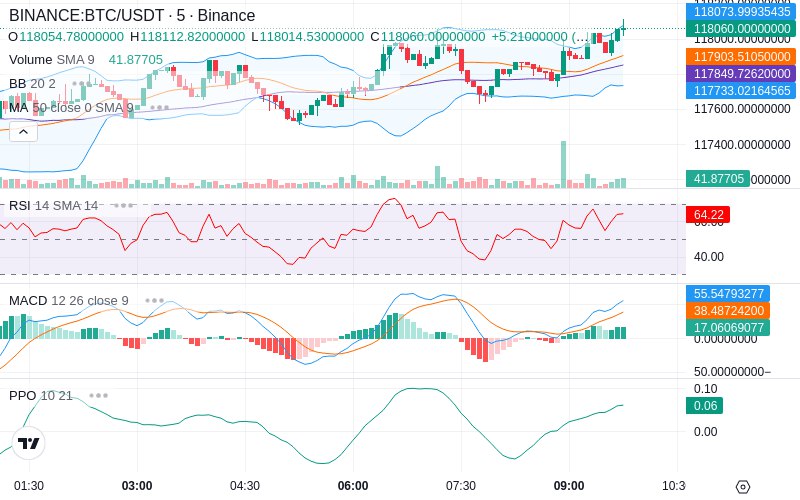Click the 40.00 RSI axis label
Image resolution: width=800 pixels, height=500 pixels.
click(x=709, y=257)
